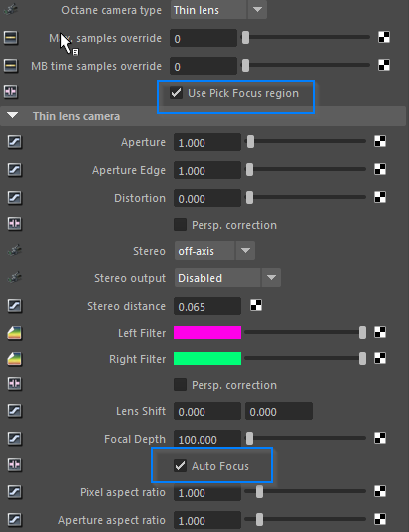Click the Aperture value field
Screen dimensions: 409x532
207,142
